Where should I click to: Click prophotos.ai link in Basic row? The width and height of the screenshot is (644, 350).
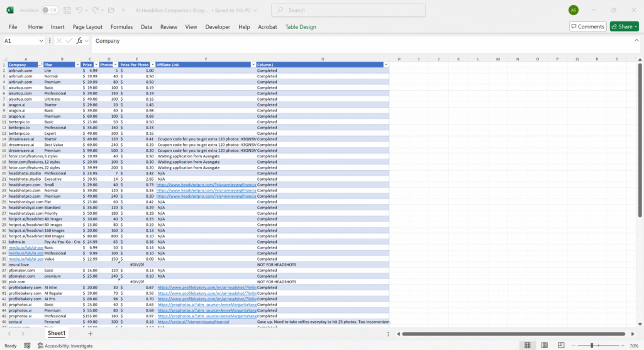click(x=206, y=305)
